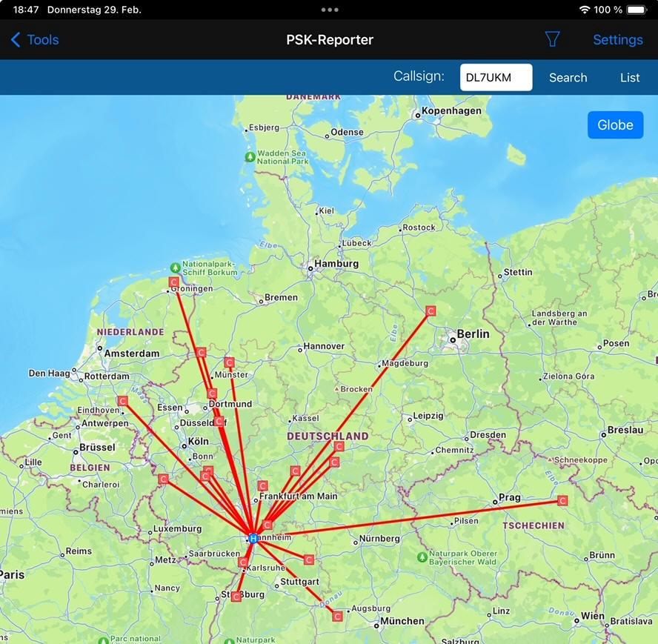Select the spot marker east of Prag
The image size is (658, 644).
[562, 500]
